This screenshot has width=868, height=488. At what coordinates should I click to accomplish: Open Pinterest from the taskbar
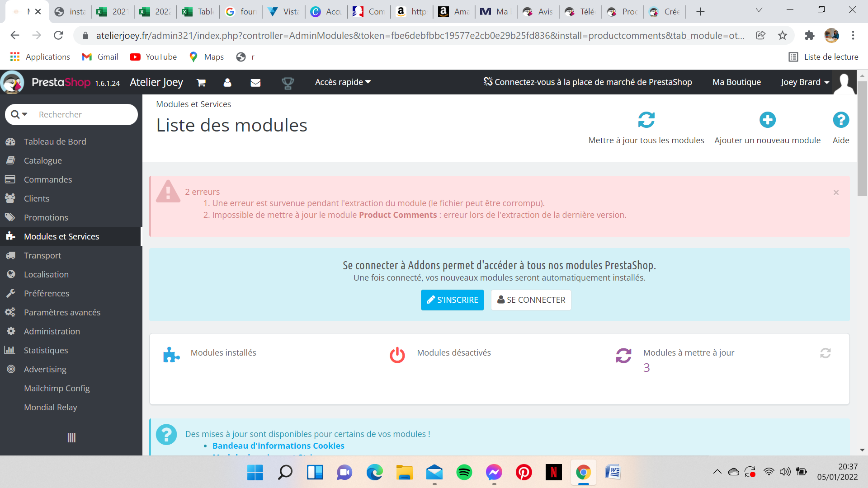[524, 472]
